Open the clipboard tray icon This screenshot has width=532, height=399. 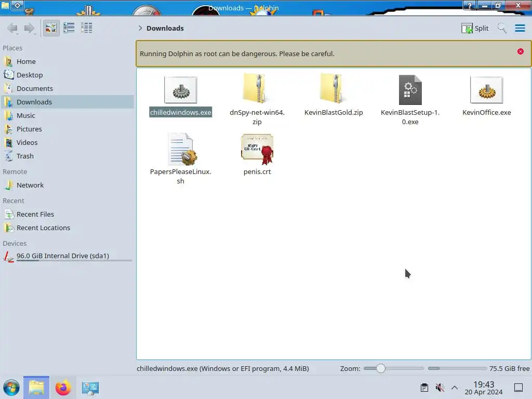424,388
